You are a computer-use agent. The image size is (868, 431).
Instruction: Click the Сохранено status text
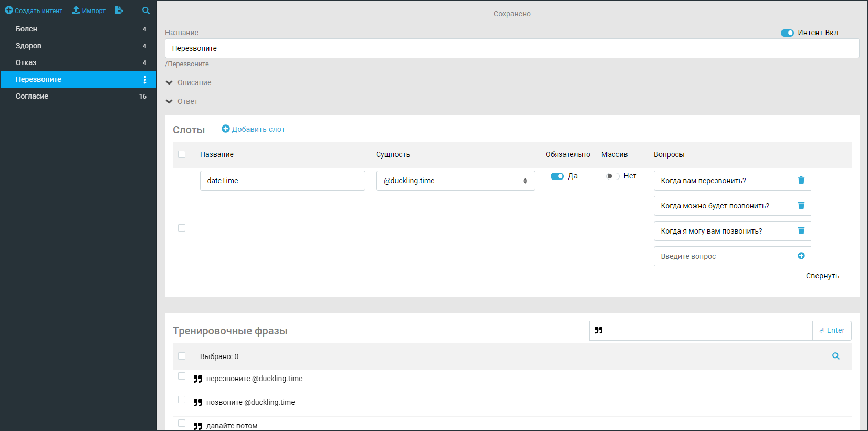[512, 14]
